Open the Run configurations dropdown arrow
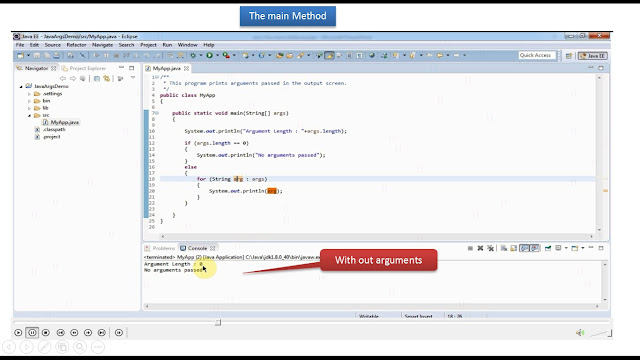The image size is (640, 360). pos(217,56)
